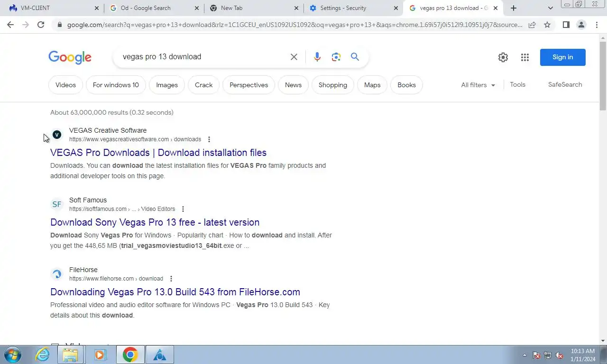Go back using the browser back arrow
Screen dimensions: 607x364
(x=10, y=25)
